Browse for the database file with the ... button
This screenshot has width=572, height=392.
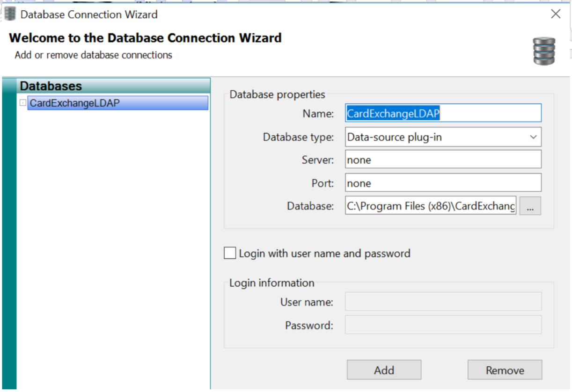point(530,206)
